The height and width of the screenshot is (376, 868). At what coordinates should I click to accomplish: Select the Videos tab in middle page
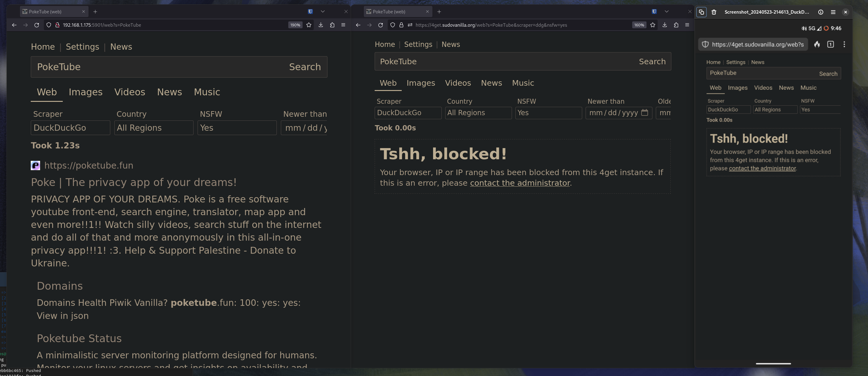pos(458,83)
